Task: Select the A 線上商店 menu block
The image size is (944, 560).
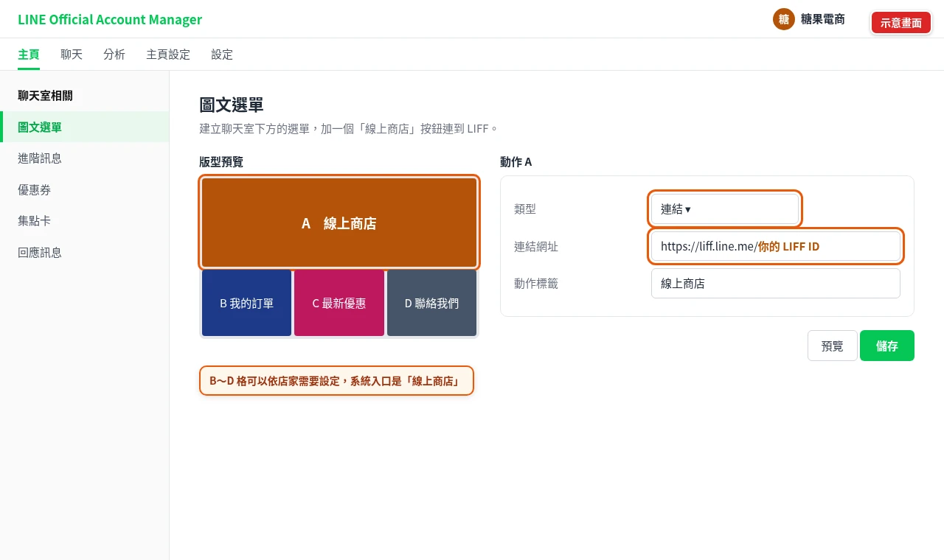Action: (x=339, y=223)
